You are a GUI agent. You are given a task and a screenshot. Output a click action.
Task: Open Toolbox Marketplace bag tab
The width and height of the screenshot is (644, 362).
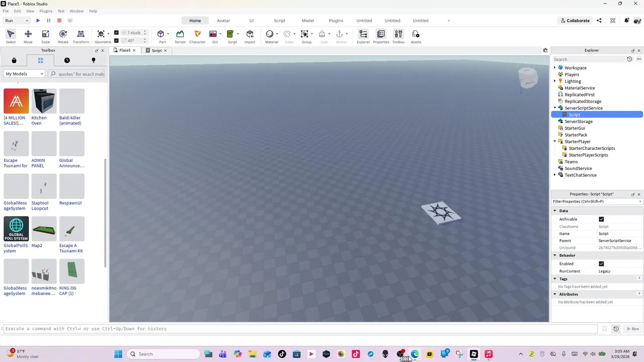coord(14,60)
